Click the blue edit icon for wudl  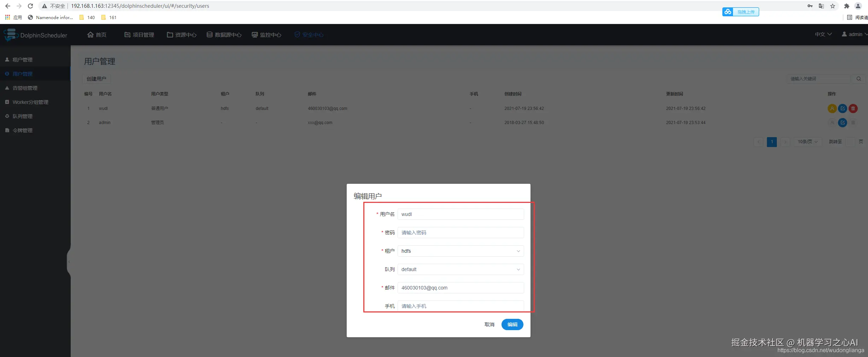coord(843,109)
